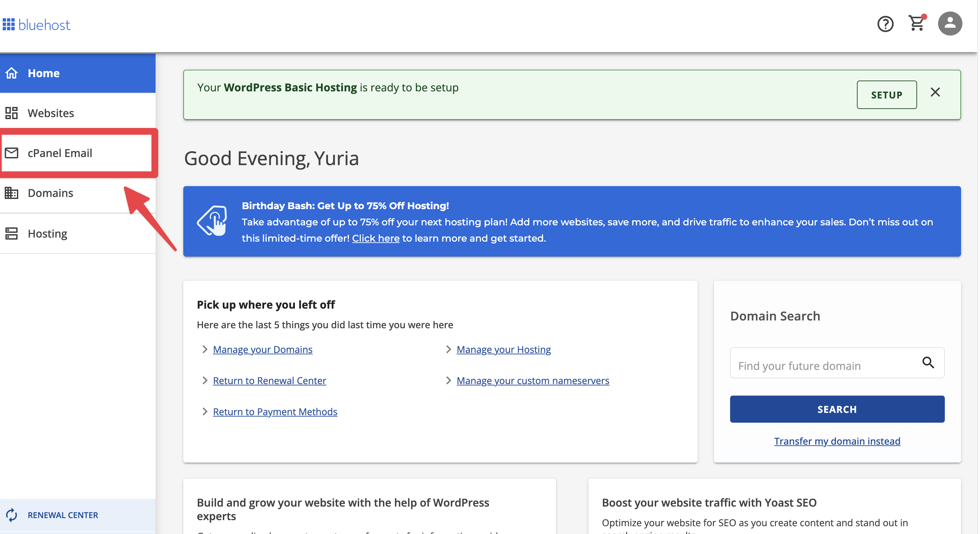980x534 pixels.
Task: Open the user account avatar
Action: click(950, 24)
